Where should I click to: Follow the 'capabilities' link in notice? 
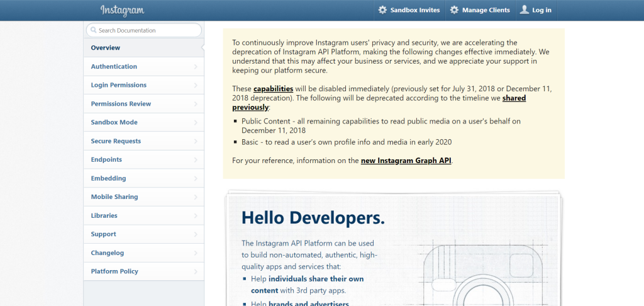pyautogui.click(x=273, y=89)
